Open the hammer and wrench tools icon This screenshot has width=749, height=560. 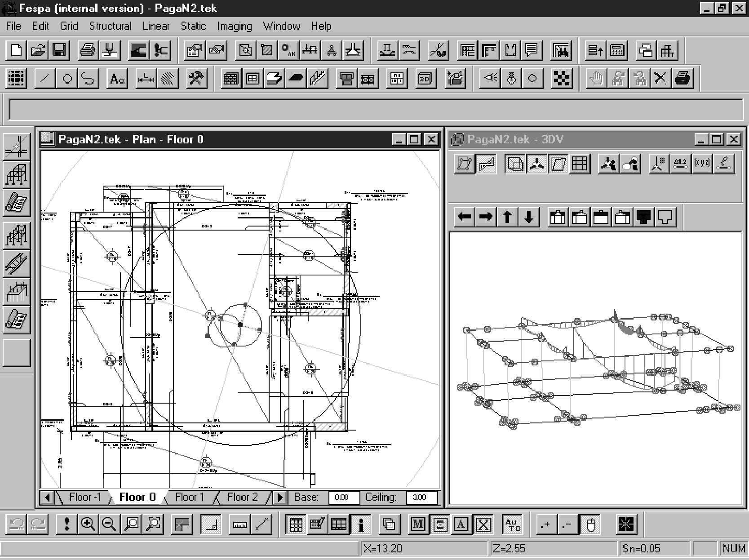pos(196,79)
